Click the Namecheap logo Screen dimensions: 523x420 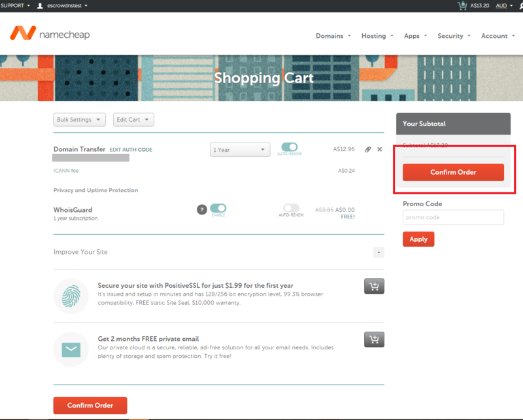tap(50, 34)
